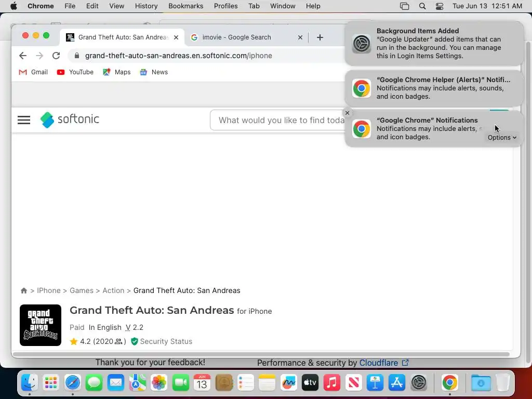This screenshot has height=399, width=532.
Task: Open Safari from the dock
Action: click(x=73, y=383)
